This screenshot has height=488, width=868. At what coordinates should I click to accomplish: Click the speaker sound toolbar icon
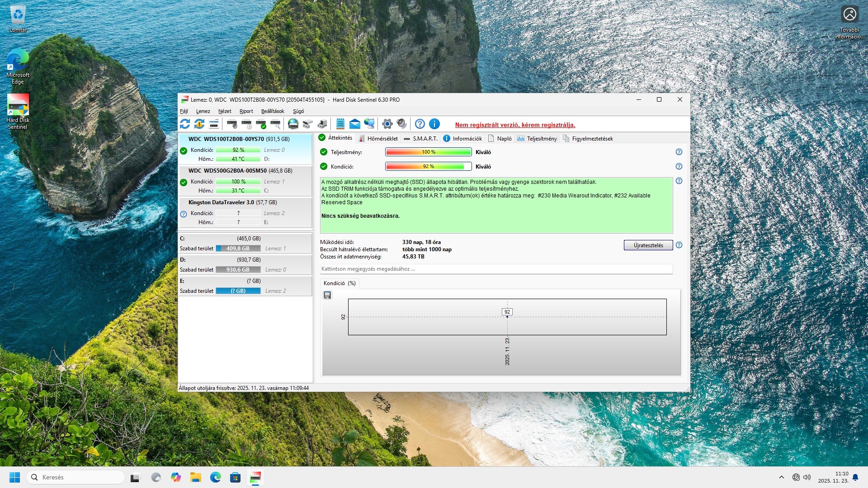point(401,124)
